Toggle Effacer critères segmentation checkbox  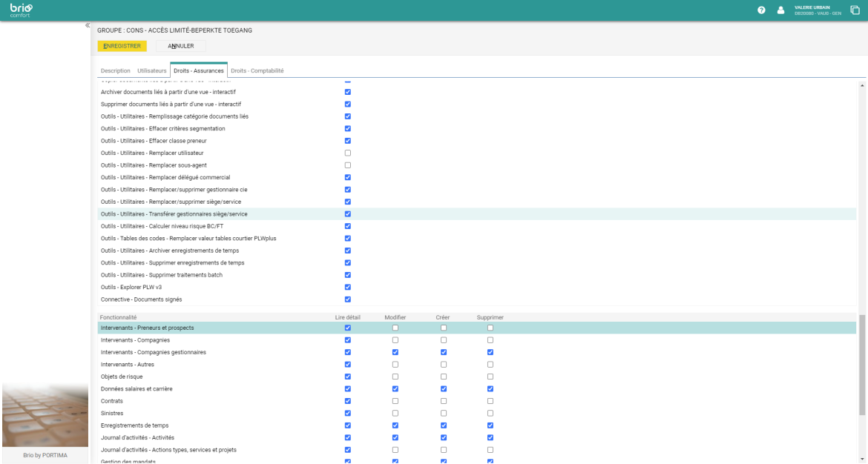pos(348,129)
